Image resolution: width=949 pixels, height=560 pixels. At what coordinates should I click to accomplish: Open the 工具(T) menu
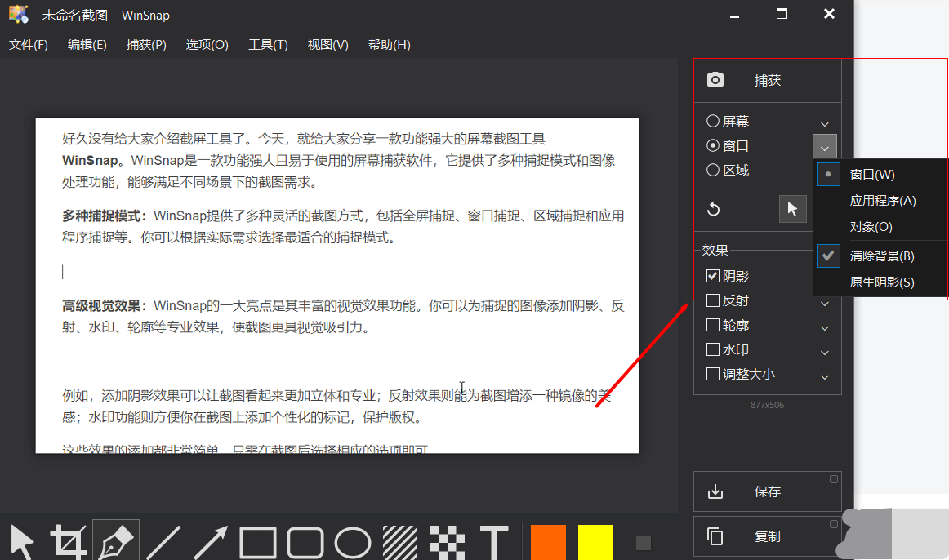click(x=268, y=45)
